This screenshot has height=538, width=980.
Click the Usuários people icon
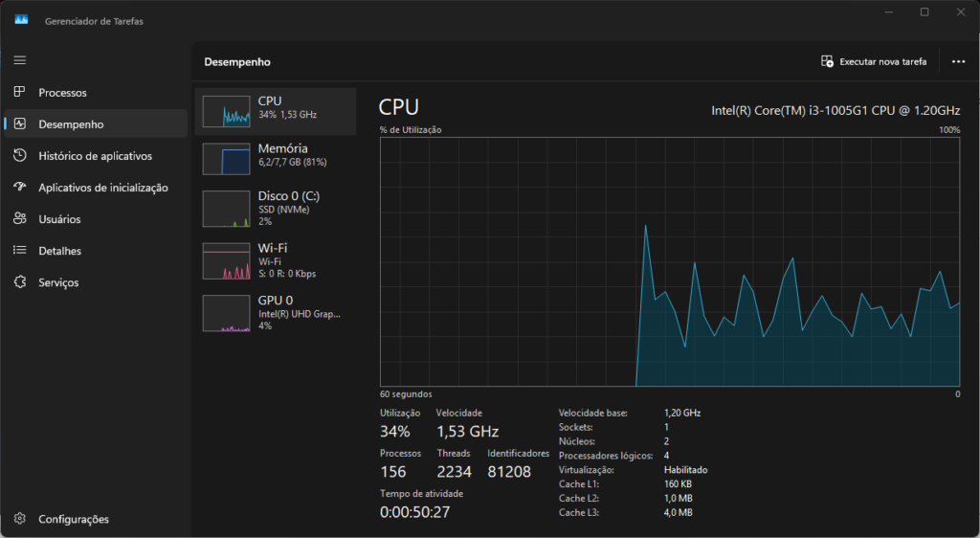20,218
